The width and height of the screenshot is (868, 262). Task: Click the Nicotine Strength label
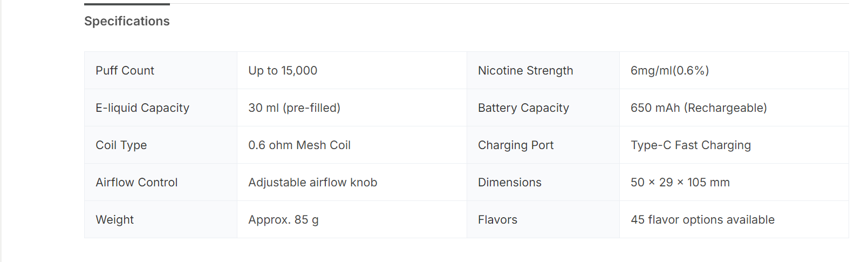point(525,71)
